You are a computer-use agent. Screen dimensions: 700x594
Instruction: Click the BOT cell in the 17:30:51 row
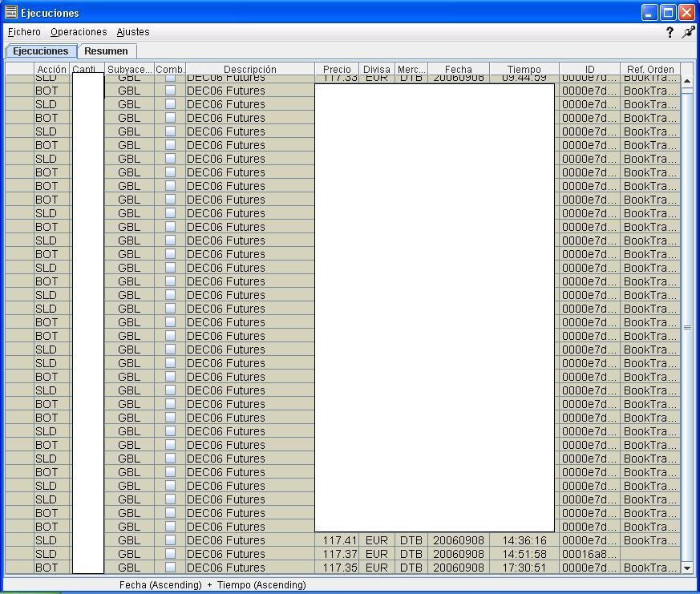(x=52, y=568)
